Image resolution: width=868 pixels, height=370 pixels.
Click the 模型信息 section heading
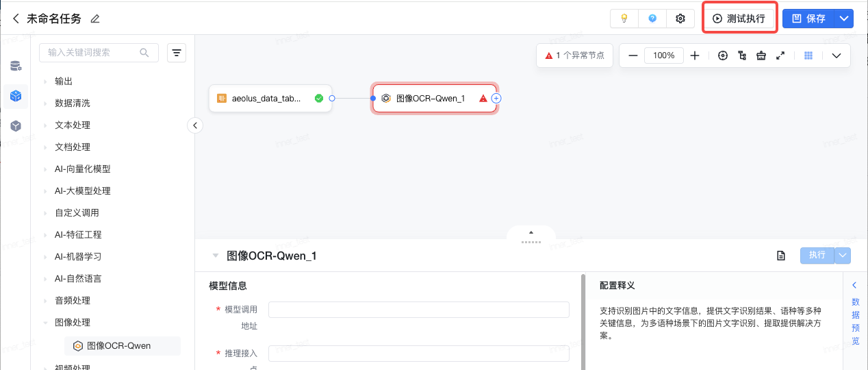[228, 286]
